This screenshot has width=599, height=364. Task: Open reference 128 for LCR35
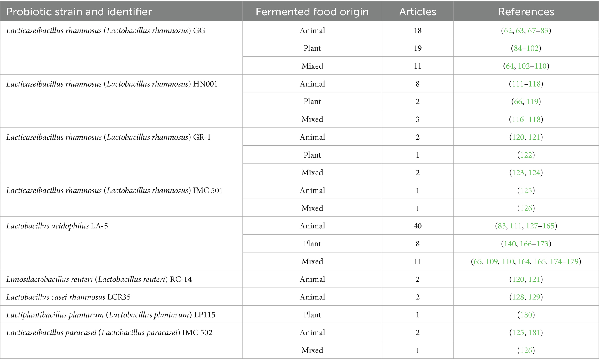point(518,297)
